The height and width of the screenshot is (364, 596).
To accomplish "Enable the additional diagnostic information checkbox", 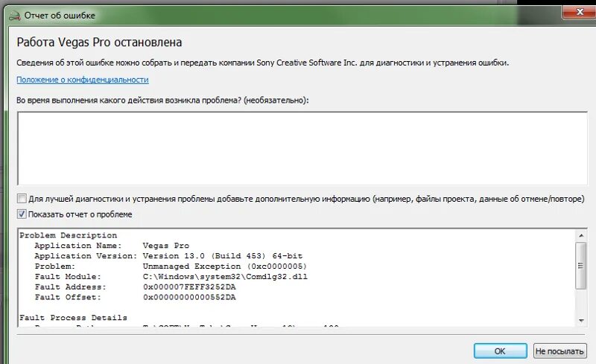I will (22, 199).
